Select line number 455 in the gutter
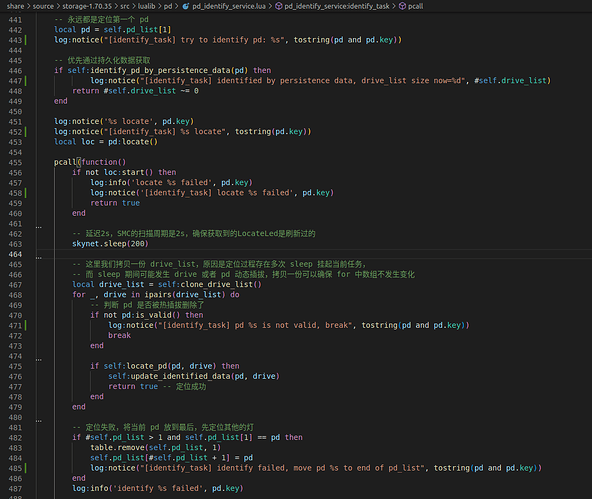Viewport: 592px width, 499px height. coord(15,162)
